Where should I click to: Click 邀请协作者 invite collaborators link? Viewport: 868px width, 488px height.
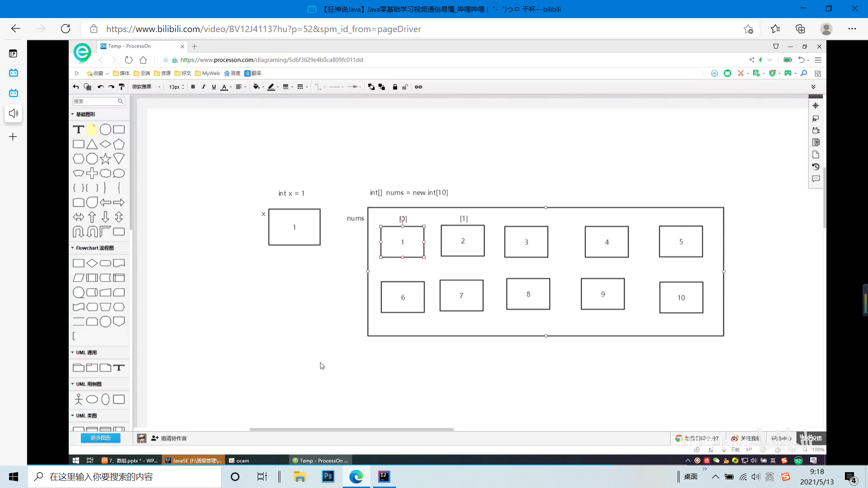[x=169, y=438]
